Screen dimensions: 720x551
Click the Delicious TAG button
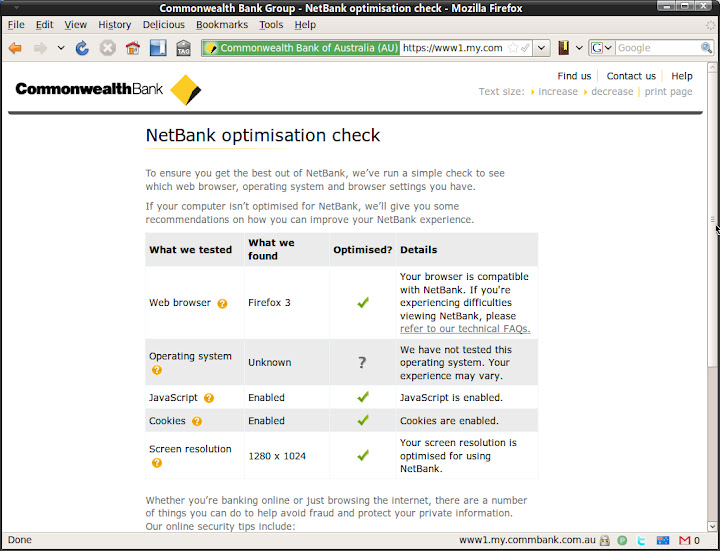point(184,48)
